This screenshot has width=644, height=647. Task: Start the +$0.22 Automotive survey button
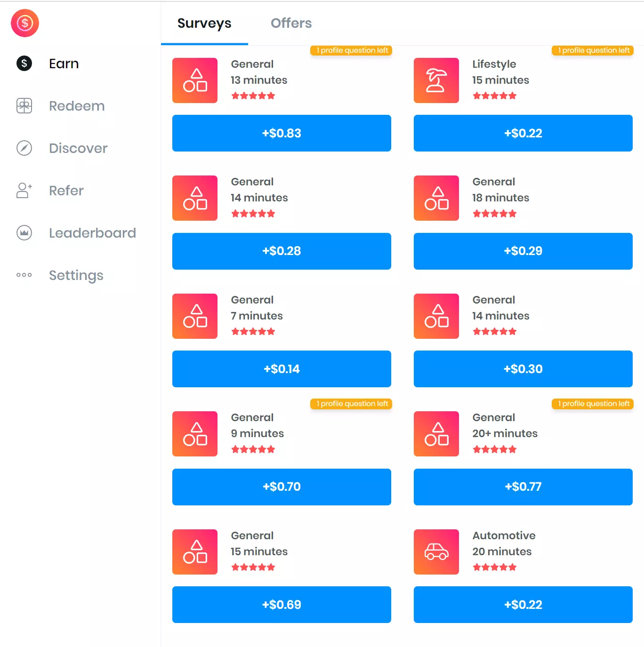(x=523, y=605)
